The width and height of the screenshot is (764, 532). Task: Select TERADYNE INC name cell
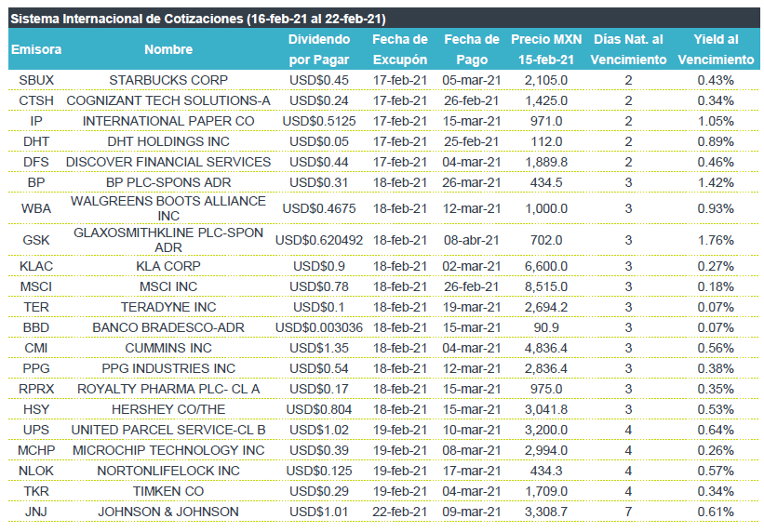click(x=168, y=307)
